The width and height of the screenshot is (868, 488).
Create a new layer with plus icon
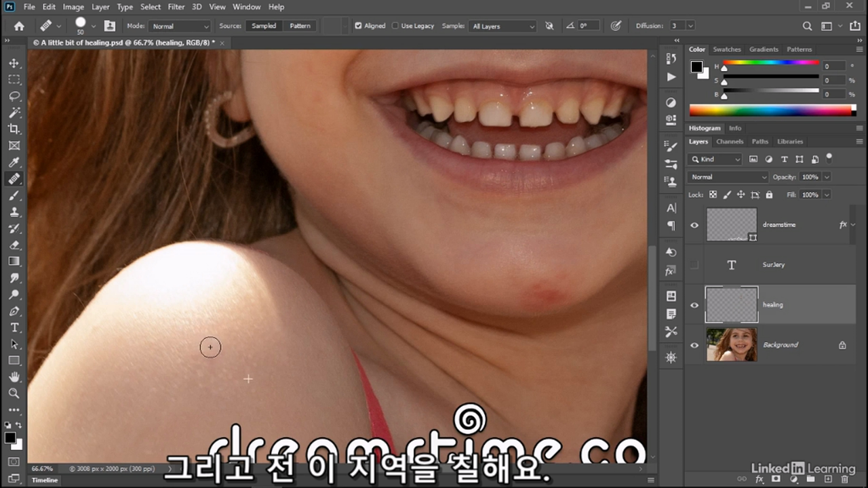(827, 479)
